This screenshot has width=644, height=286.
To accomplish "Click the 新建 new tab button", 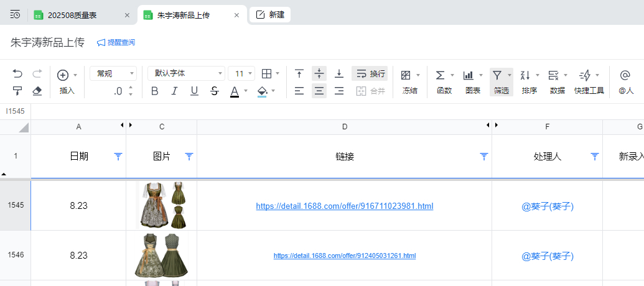I will [x=270, y=15].
